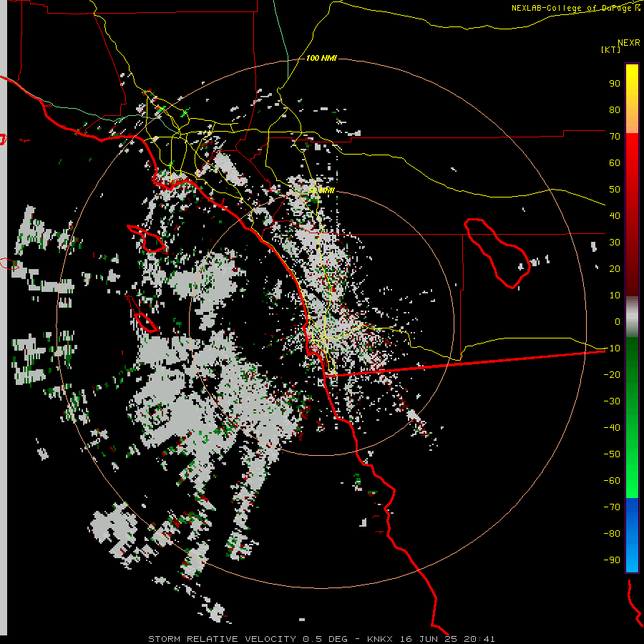644x644 pixels.
Task: Click the 60 value on the velocity scale
Action: (x=615, y=162)
